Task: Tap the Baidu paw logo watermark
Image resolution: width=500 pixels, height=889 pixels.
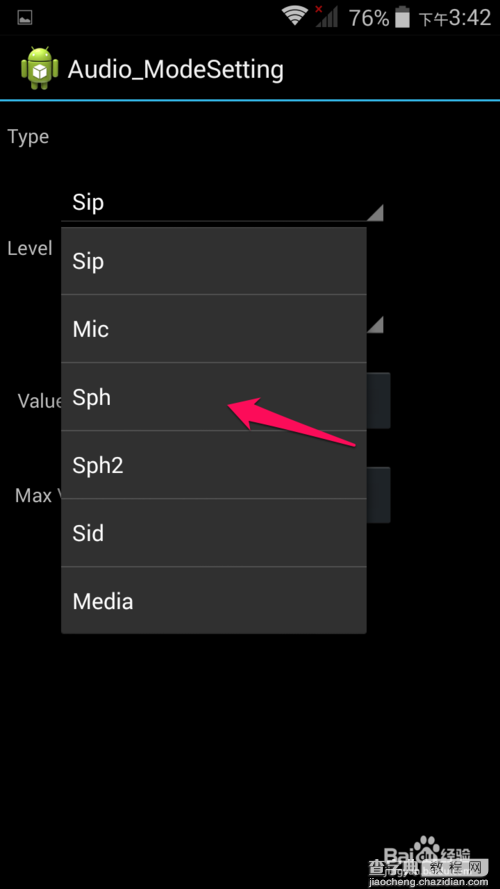Action: click(x=427, y=849)
